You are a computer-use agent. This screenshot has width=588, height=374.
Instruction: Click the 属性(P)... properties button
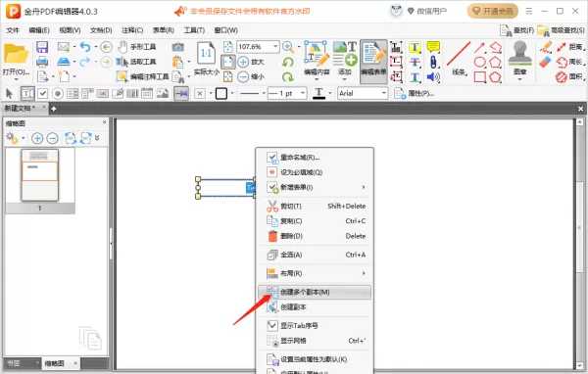pyautogui.click(x=414, y=93)
